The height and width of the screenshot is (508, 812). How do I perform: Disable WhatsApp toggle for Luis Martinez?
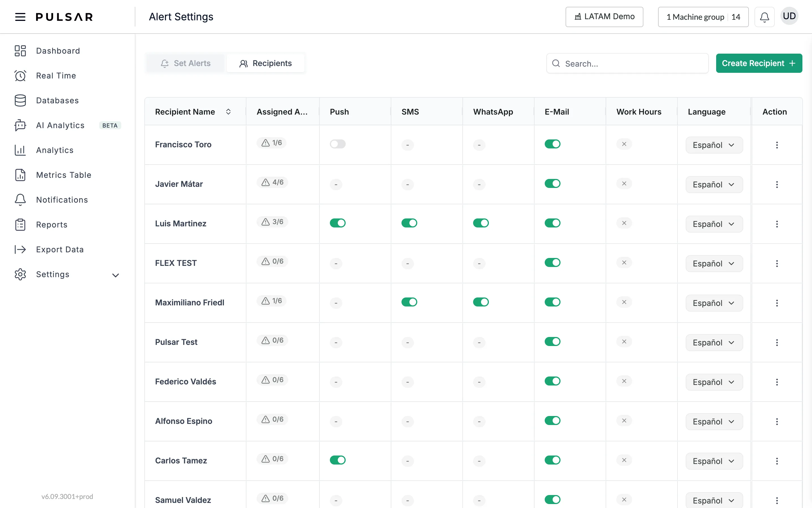pyautogui.click(x=481, y=223)
